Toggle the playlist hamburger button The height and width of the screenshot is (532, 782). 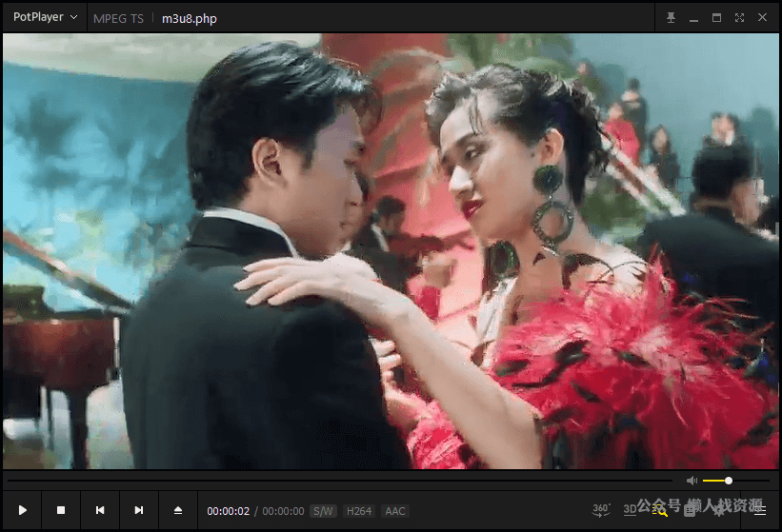(759, 510)
